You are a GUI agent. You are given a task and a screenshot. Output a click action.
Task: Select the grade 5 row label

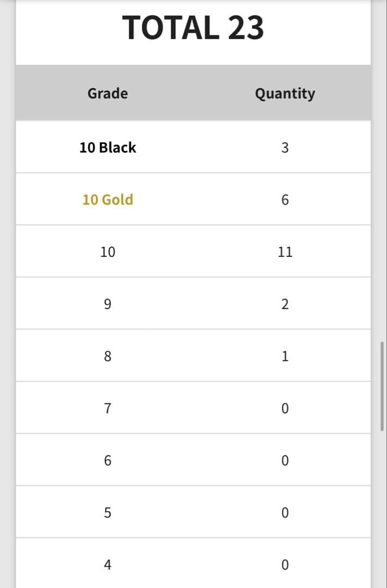pos(107,513)
